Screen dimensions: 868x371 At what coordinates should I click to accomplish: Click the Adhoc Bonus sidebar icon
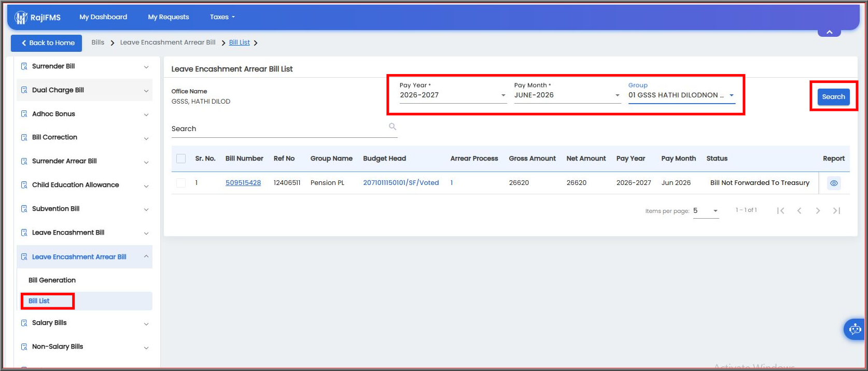point(24,114)
